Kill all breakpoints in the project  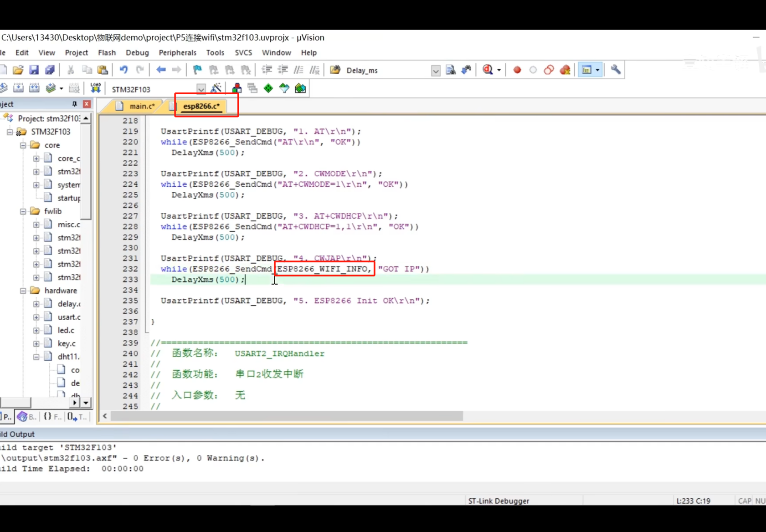coord(565,70)
